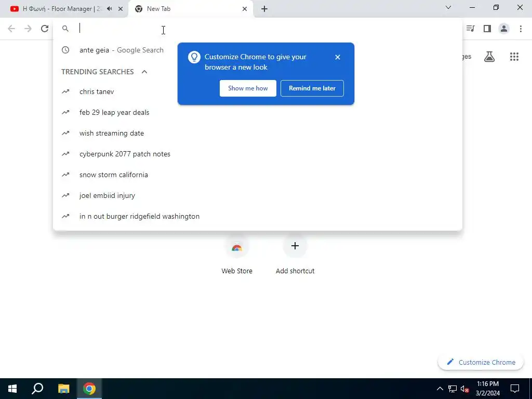Open the clock showing 1:16 PM
The width and height of the screenshot is (532, 399).
point(487,389)
